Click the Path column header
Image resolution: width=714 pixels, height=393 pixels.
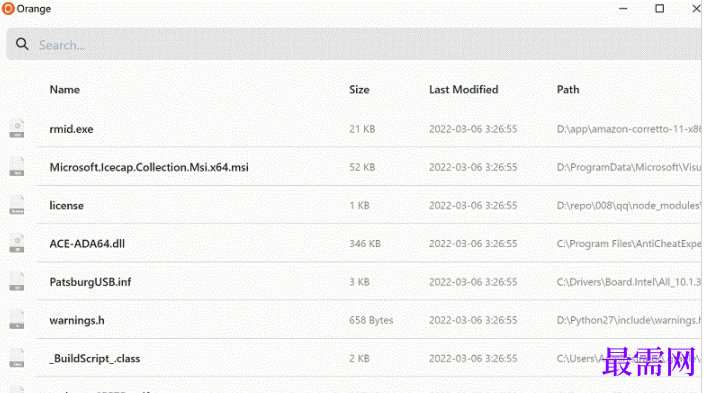[568, 90]
